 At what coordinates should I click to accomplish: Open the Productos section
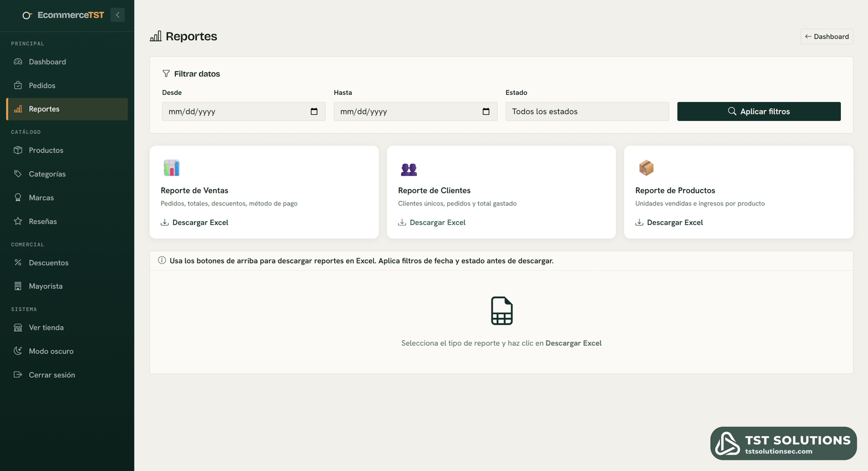[67, 150]
